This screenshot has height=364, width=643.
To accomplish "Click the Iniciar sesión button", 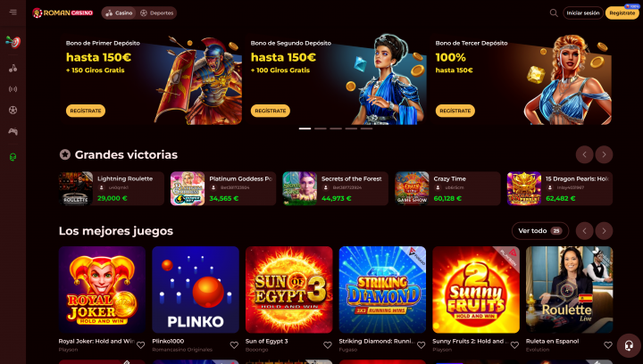I will 582,13.
